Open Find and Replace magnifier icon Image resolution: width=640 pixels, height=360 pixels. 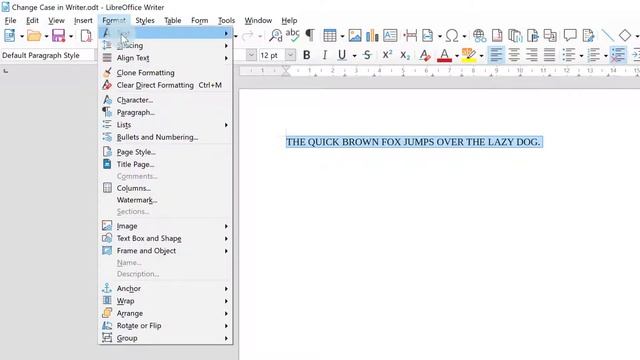(x=276, y=36)
